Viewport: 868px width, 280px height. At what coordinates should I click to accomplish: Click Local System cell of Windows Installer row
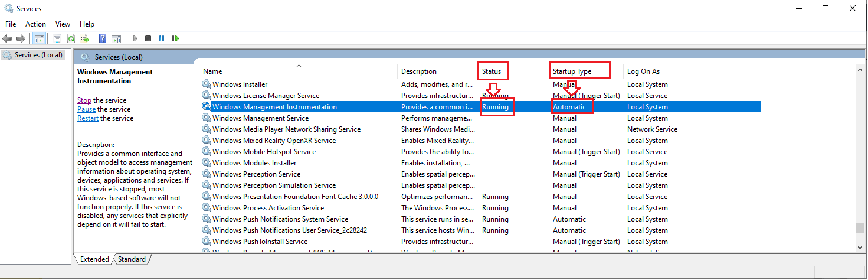pyautogui.click(x=647, y=84)
